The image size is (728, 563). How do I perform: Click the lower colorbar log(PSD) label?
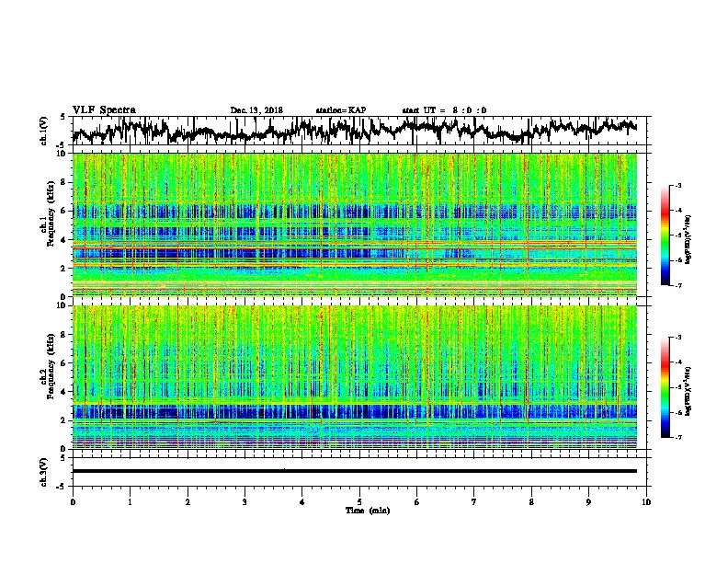[689, 390]
